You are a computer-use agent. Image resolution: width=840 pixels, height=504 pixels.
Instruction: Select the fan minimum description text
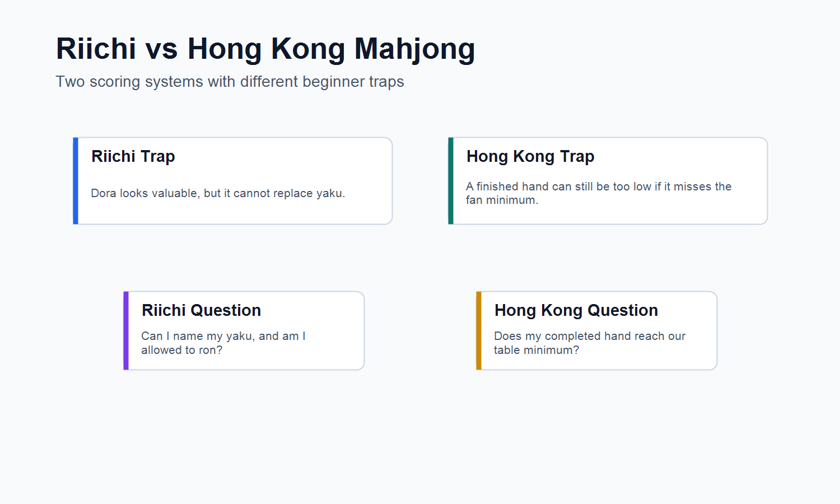pyautogui.click(x=599, y=193)
